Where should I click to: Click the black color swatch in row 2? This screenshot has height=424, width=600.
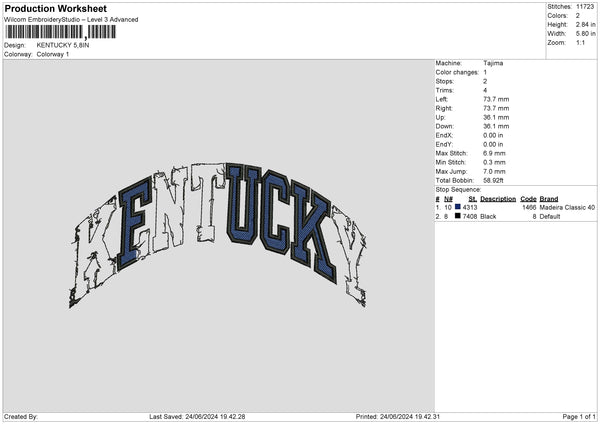coord(458,216)
